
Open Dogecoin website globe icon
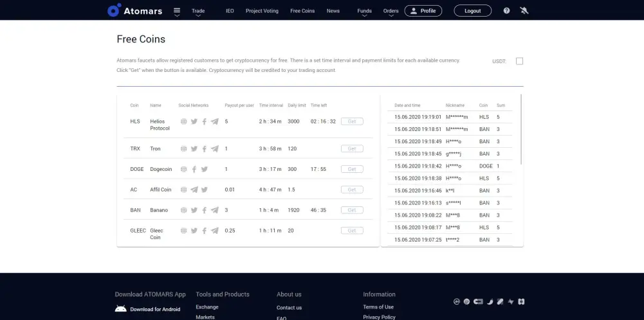(184, 169)
